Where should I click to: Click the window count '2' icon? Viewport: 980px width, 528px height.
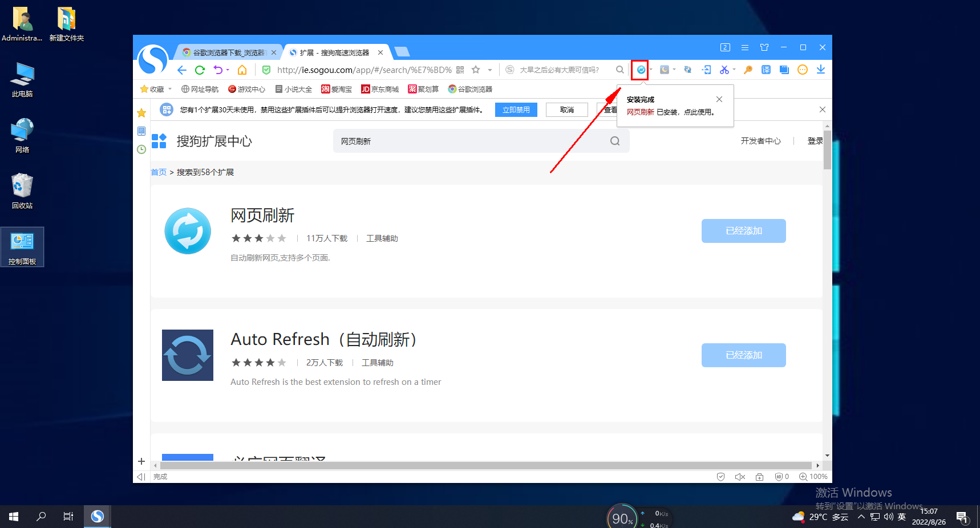pyautogui.click(x=725, y=47)
